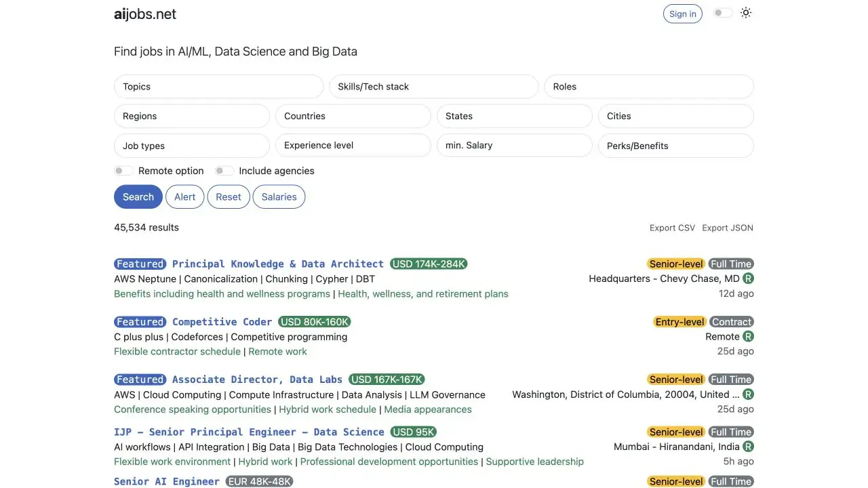The image size is (868, 488).
Task: Toggle the dark mode switch
Action: point(723,13)
